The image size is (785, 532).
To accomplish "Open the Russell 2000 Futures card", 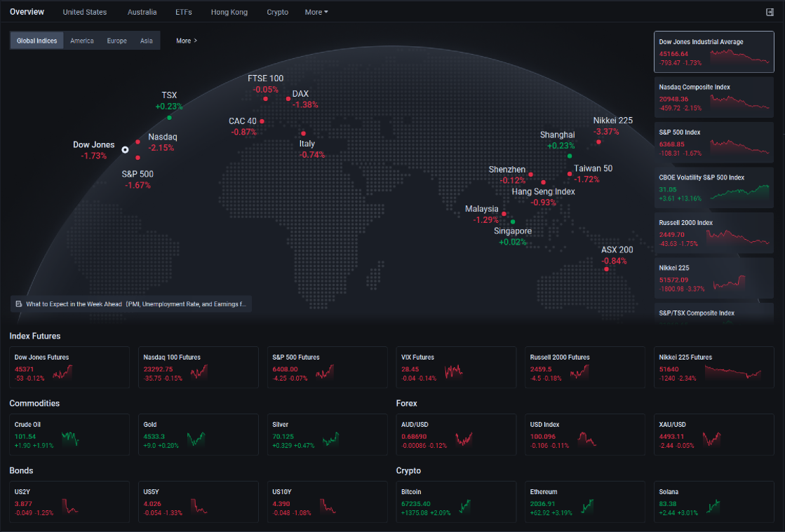I will point(585,367).
